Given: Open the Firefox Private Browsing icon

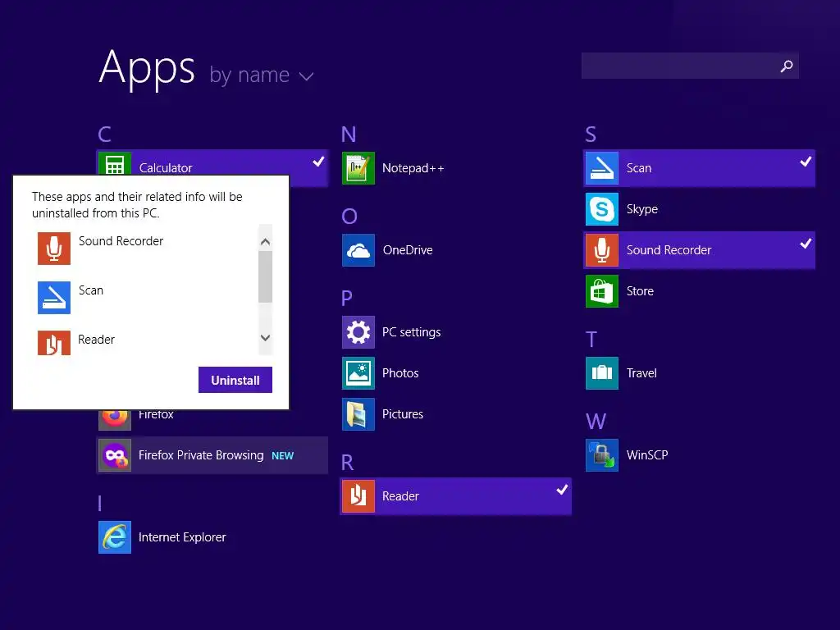Looking at the screenshot, I should click(115, 455).
